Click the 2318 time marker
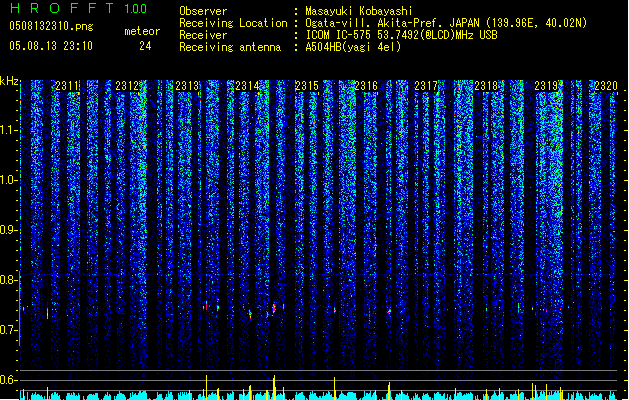Screen dimensions: 629x400 (x=486, y=86)
